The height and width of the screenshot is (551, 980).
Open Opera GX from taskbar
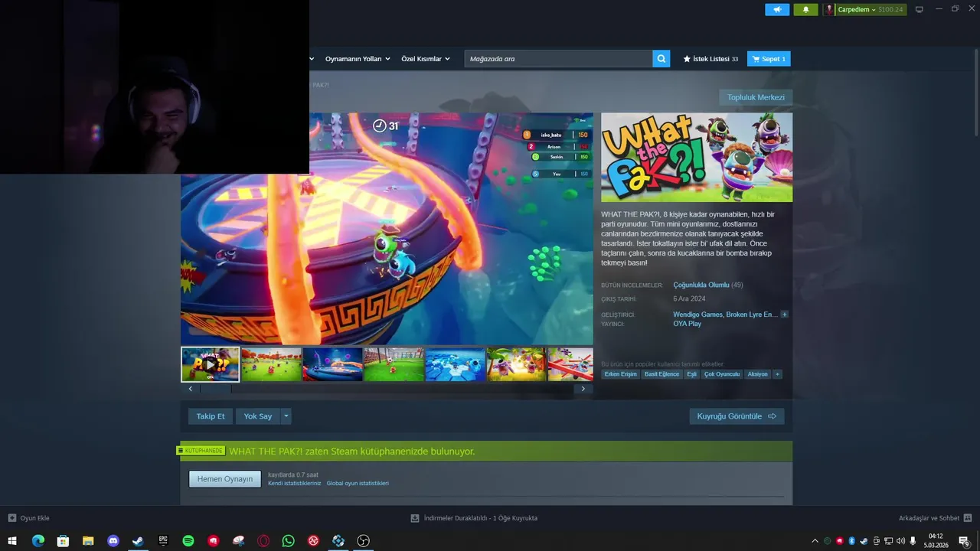tap(263, 541)
